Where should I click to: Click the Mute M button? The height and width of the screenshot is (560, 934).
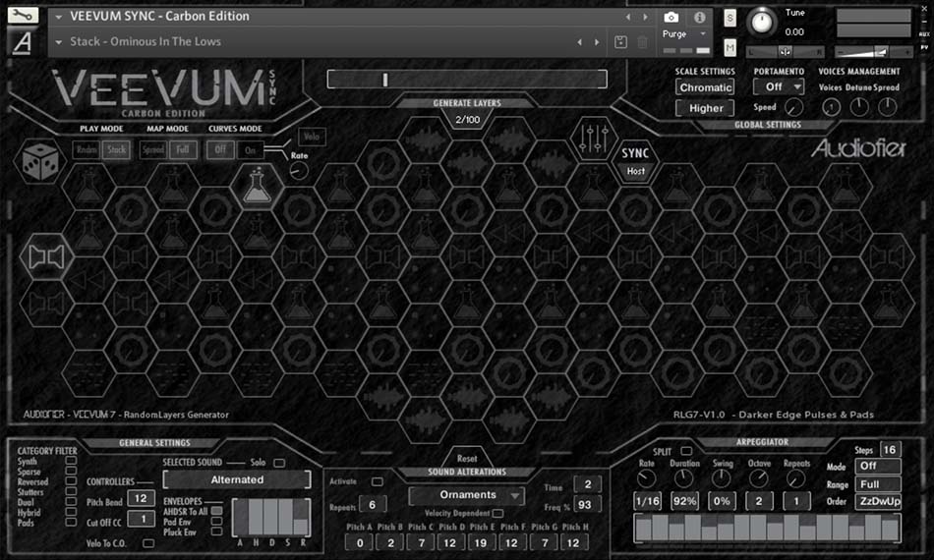(730, 47)
